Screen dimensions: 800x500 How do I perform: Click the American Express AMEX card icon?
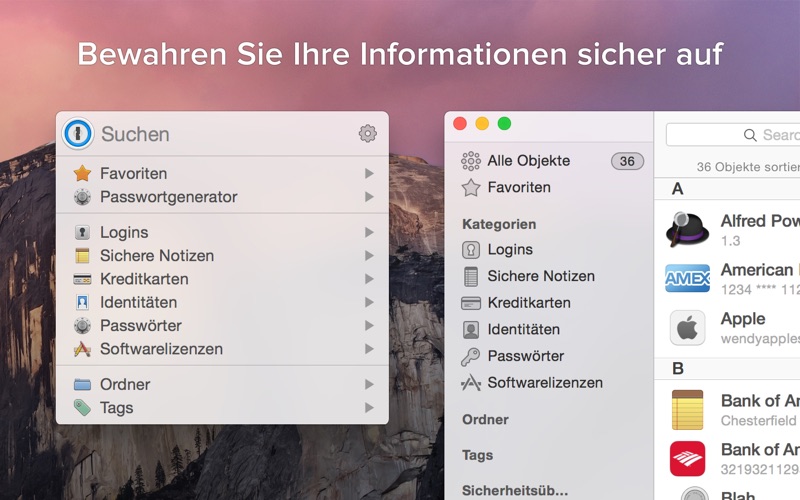(687, 278)
